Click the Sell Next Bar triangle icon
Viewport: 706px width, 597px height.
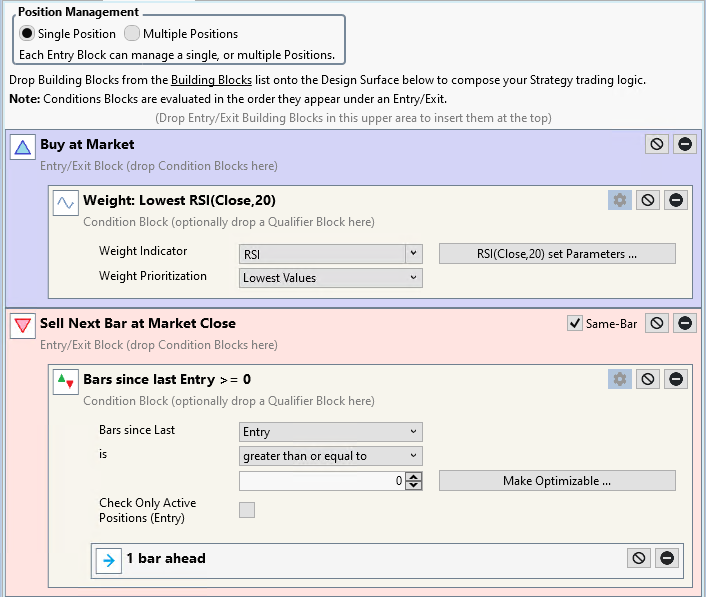23,326
